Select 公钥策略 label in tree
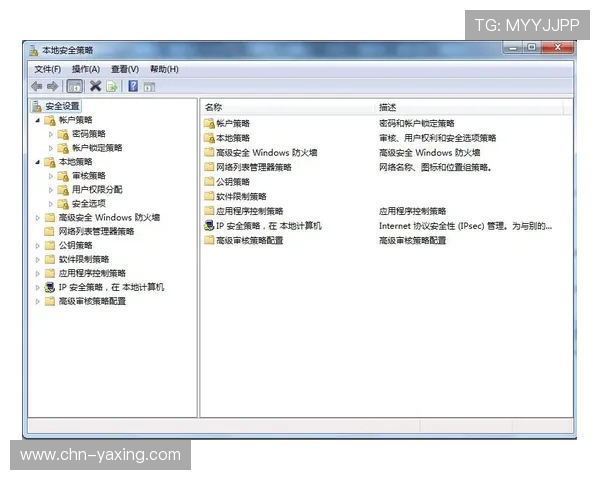600x480 pixels. (x=75, y=245)
